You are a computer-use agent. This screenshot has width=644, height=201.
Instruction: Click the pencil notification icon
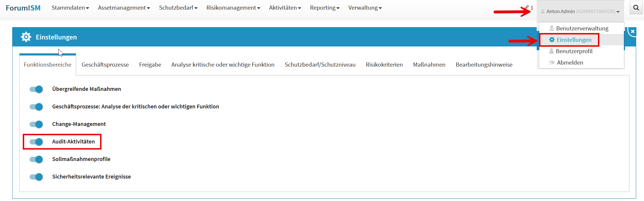tap(527, 7)
